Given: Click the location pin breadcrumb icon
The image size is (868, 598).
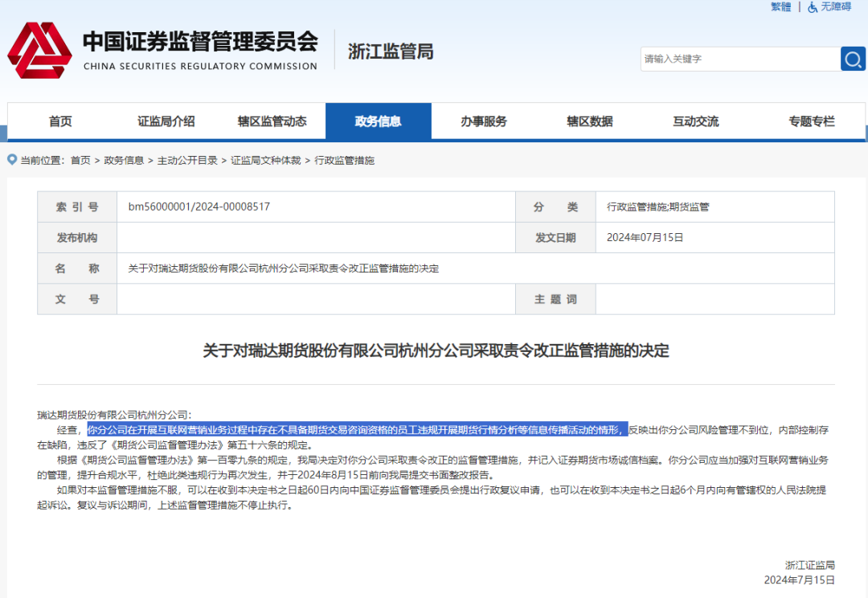Looking at the screenshot, I should (12, 160).
